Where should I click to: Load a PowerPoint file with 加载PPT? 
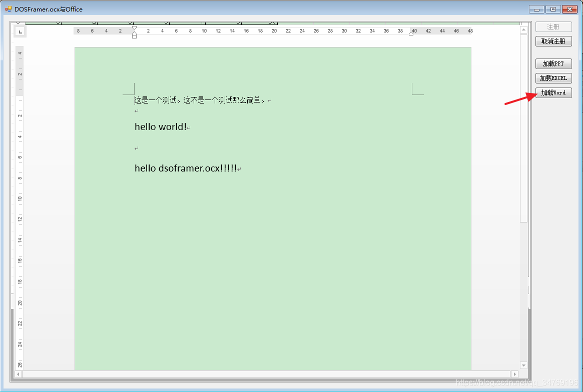click(x=553, y=63)
